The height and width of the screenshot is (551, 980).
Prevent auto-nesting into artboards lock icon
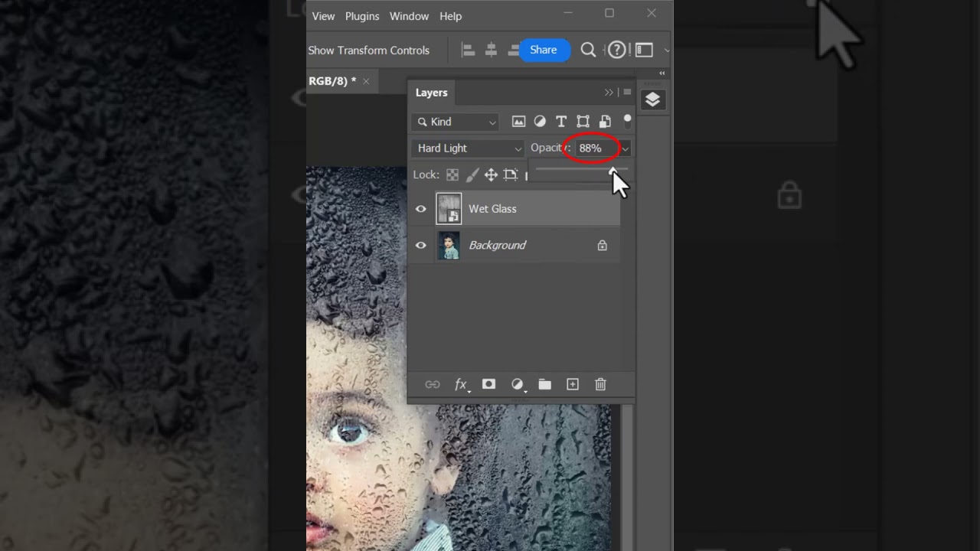point(511,174)
